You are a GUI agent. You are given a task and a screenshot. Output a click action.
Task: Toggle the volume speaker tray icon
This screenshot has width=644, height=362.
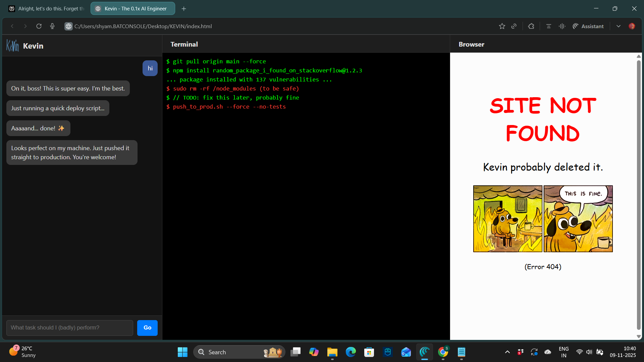tap(589, 352)
